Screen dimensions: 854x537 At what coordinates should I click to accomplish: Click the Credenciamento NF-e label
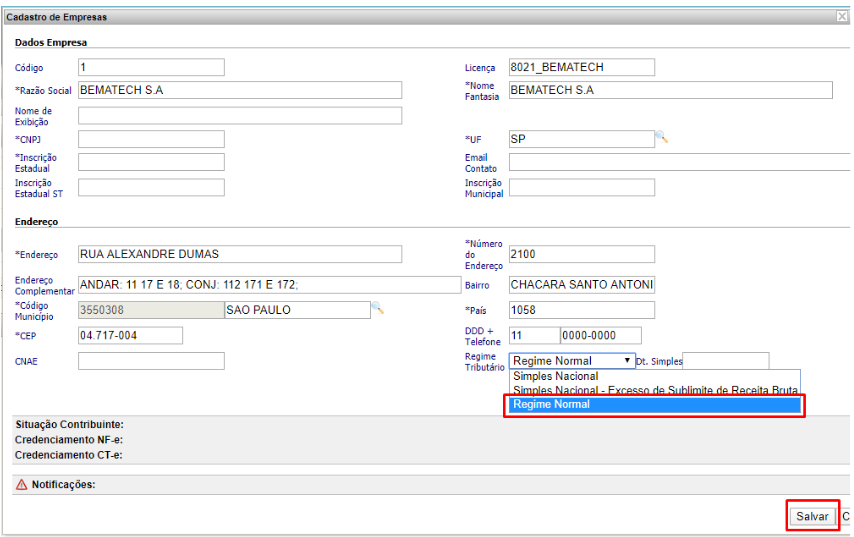(69, 440)
